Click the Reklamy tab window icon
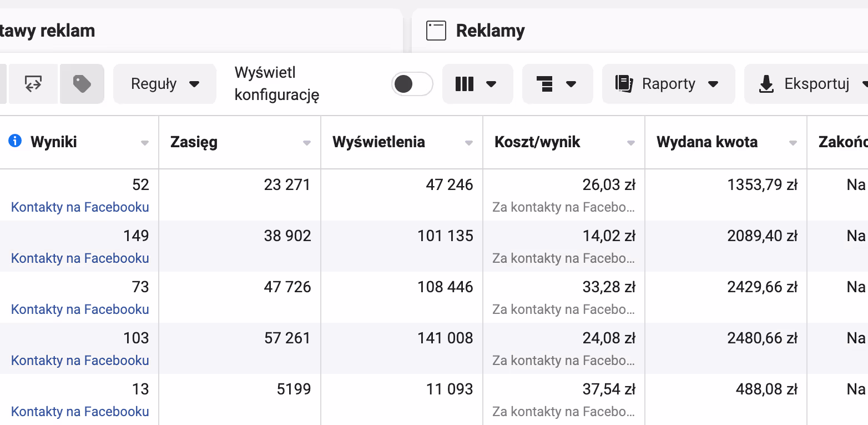This screenshot has height=425, width=868. [x=436, y=31]
